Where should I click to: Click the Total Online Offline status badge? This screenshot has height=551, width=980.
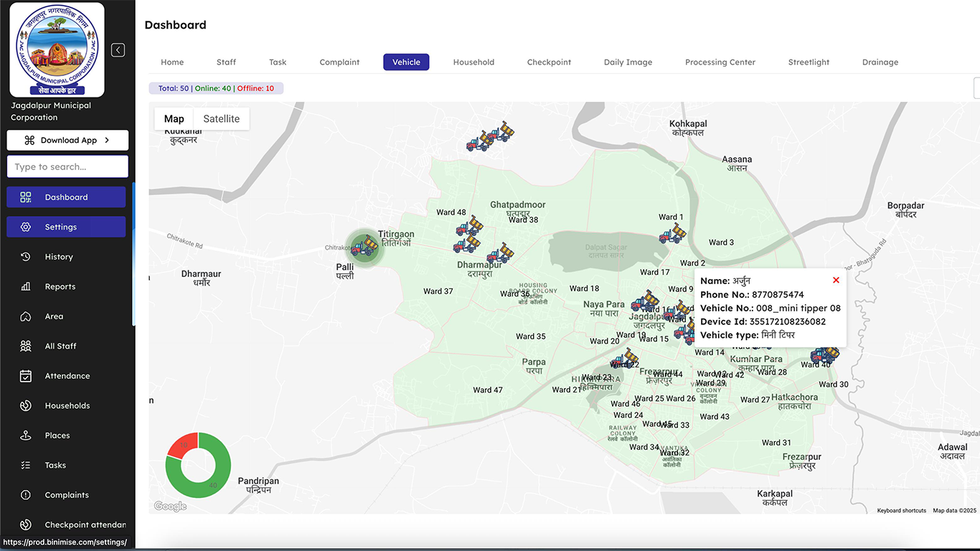(x=216, y=88)
